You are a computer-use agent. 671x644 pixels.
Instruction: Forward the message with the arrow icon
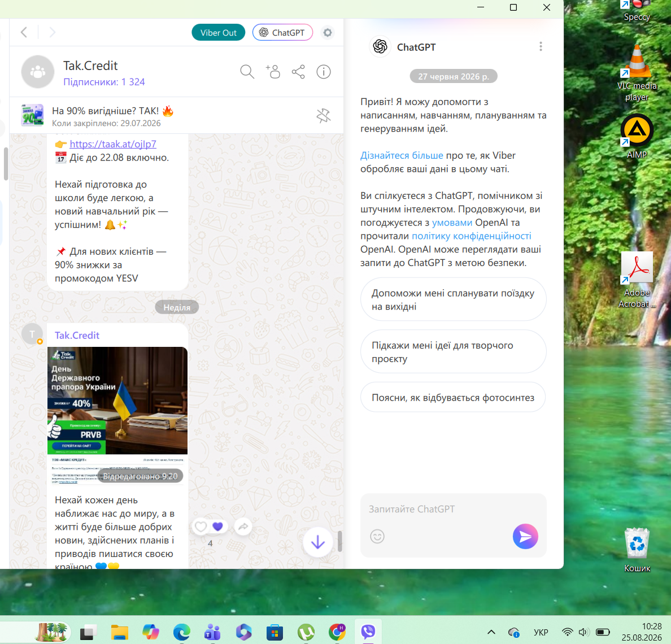tap(243, 526)
